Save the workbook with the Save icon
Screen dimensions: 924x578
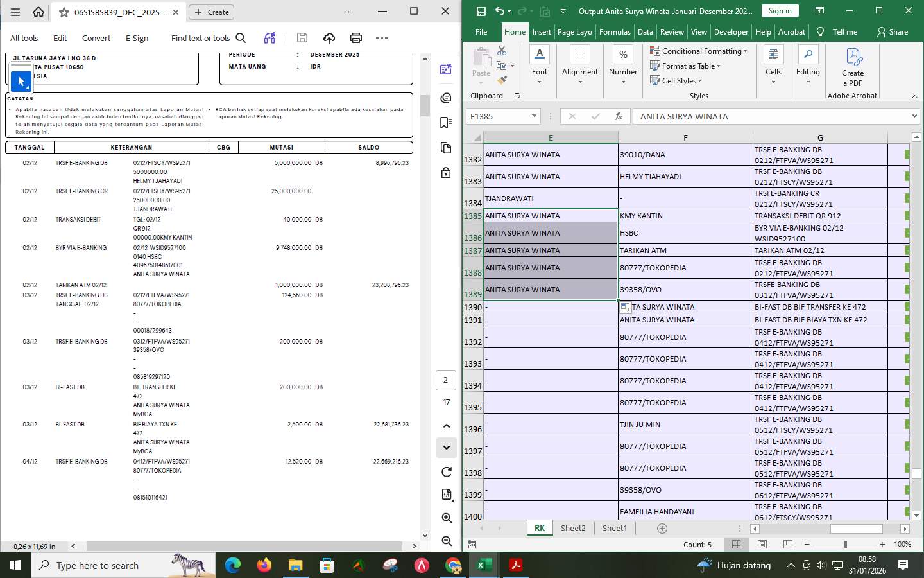click(480, 10)
